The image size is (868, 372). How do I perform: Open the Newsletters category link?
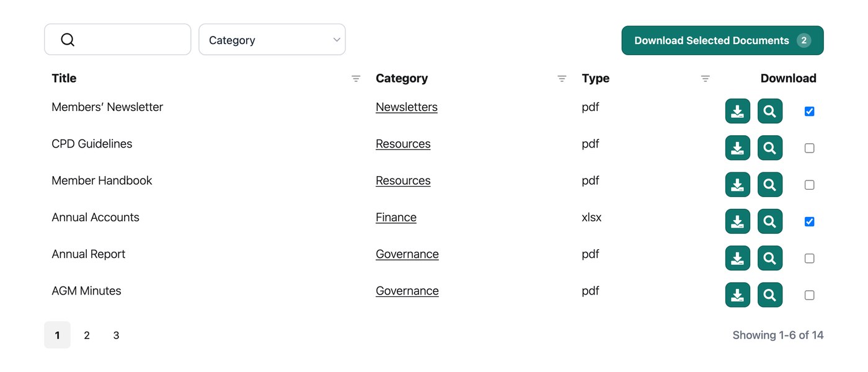pos(407,107)
